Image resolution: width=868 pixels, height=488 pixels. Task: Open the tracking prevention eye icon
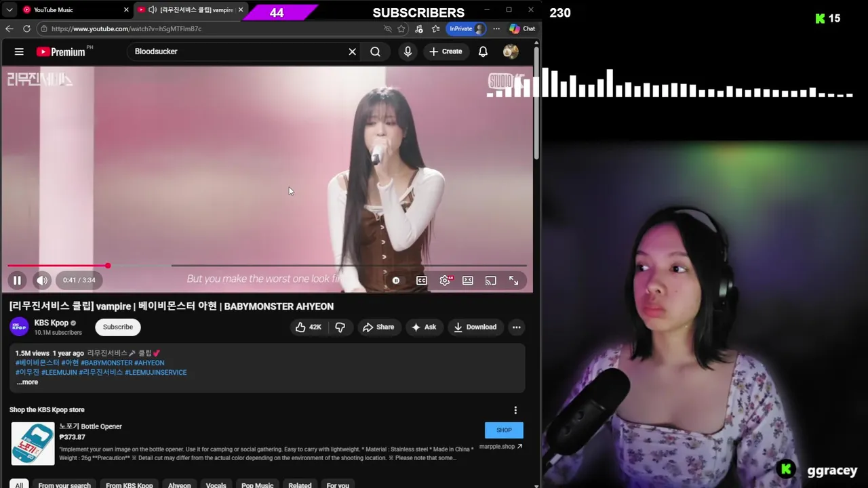click(387, 28)
